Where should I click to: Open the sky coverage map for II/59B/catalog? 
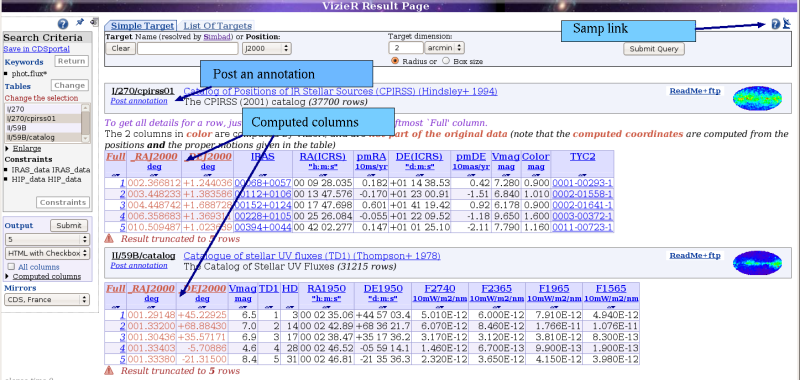point(757,263)
